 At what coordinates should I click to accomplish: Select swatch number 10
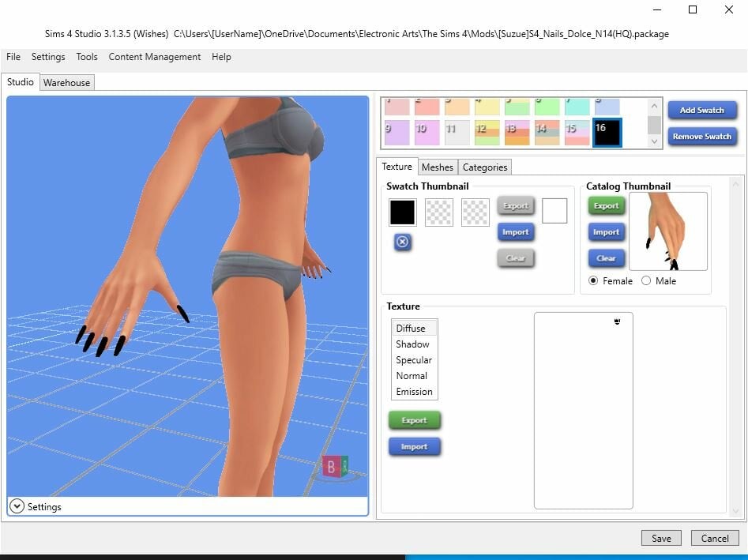[x=427, y=133]
